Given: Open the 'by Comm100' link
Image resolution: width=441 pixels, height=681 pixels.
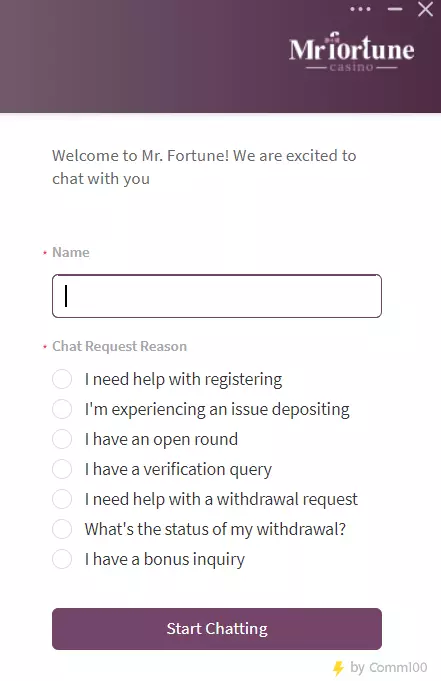Looking at the screenshot, I should [388, 667].
